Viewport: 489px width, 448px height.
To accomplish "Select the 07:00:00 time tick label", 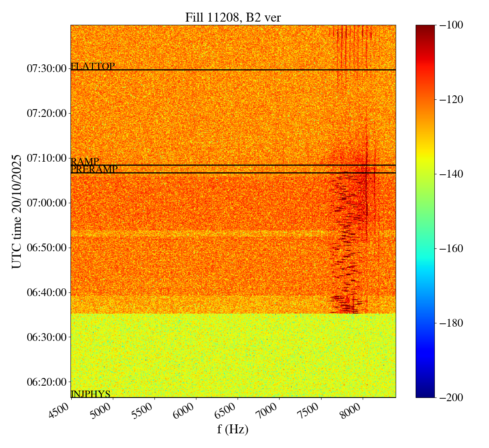I will (x=46, y=203).
